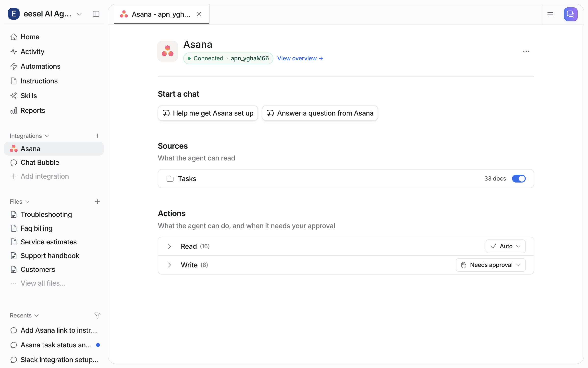The height and width of the screenshot is (368, 588).
Task: Click the Connected apn_yghaM66 status badge
Action: pos(228,58)
